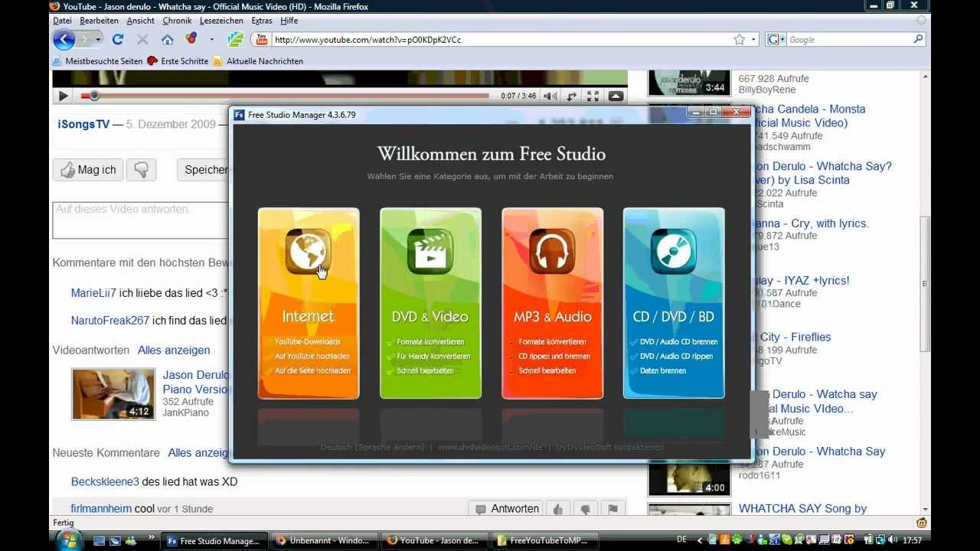Open Aktuelle Nachrichten bookmark feed
Viewport: 980px width, 551px height.
pyautogui.click(x=258, y=61)
